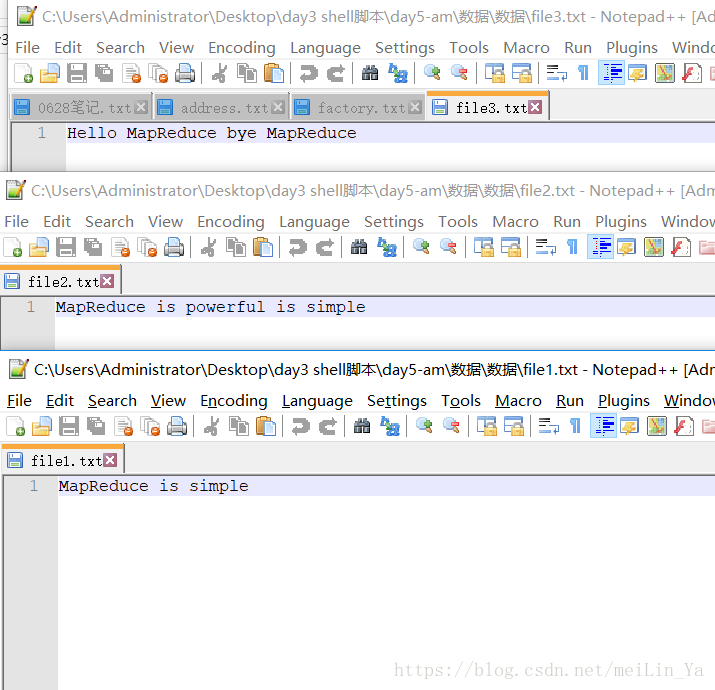Toggle Word Wrap icon in file2.txt window

546,248
